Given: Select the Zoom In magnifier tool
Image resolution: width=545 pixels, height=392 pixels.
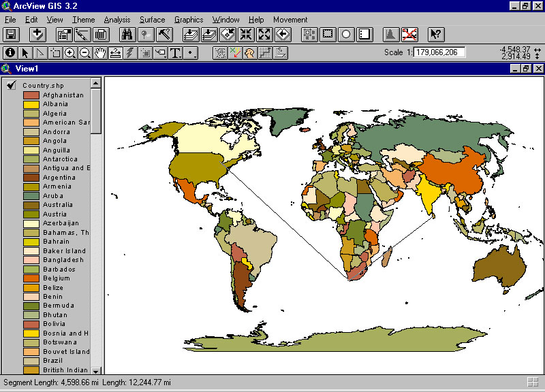Looking at the screenshot, I should point(69,52).
